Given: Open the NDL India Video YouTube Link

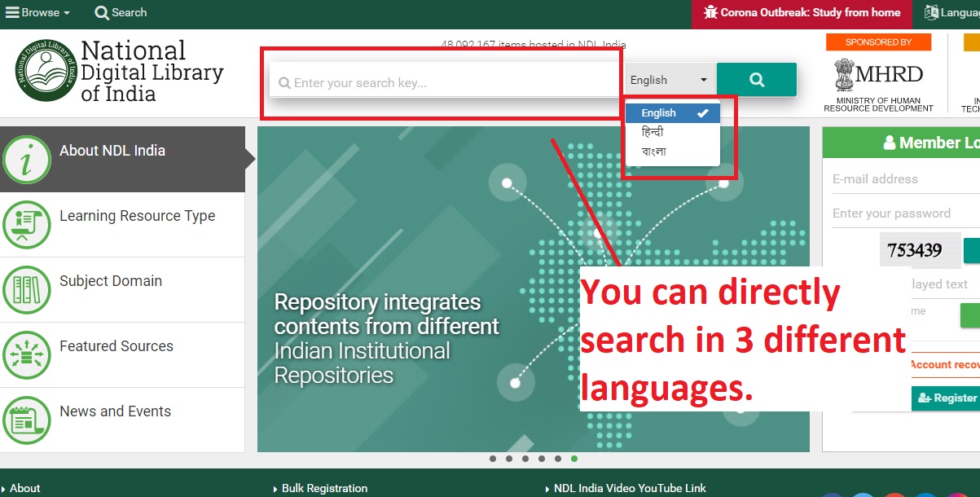Looking at the screenshot, I should (x=630, y=488).
